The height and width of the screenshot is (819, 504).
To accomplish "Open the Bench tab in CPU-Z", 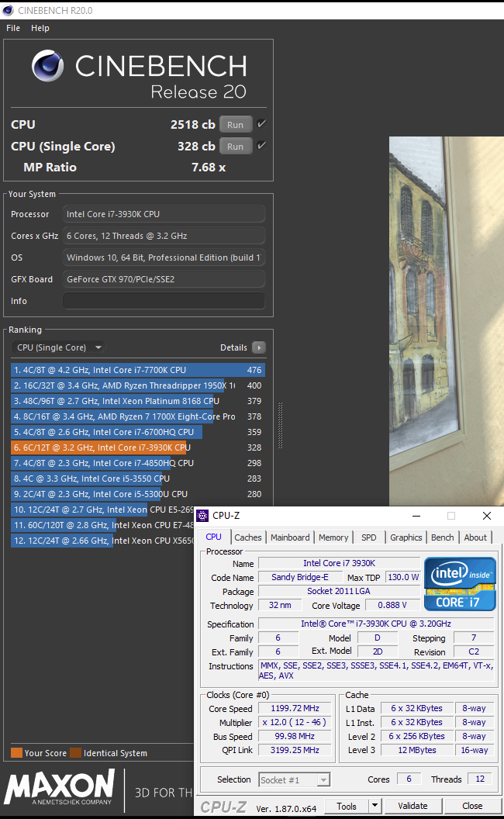I will tap(443, 537).
